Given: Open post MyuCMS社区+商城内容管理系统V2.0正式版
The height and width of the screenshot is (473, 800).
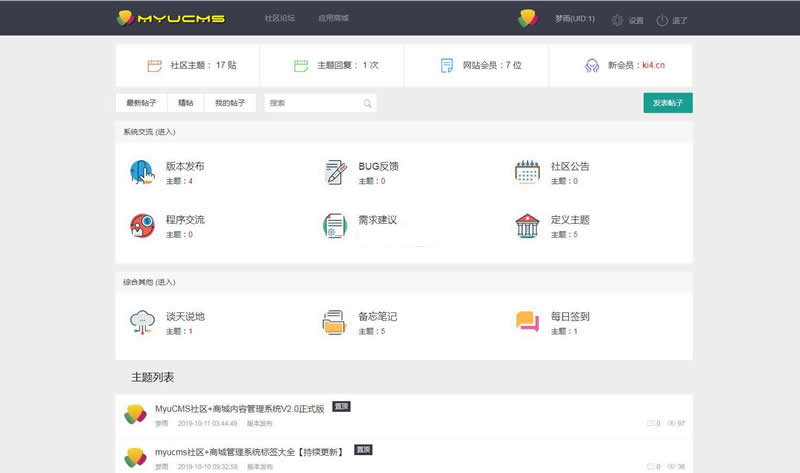Looking at the screenshot, I should tap(240, 409).
